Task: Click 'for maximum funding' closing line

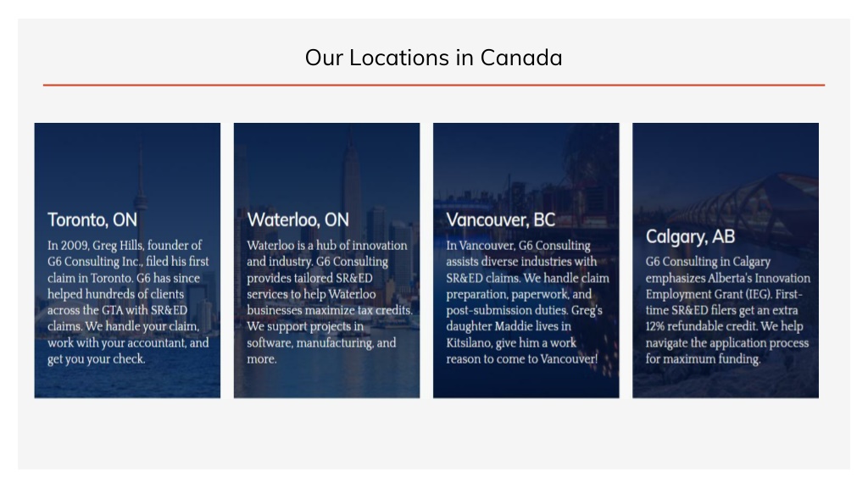Action: [x=703, y=359]
